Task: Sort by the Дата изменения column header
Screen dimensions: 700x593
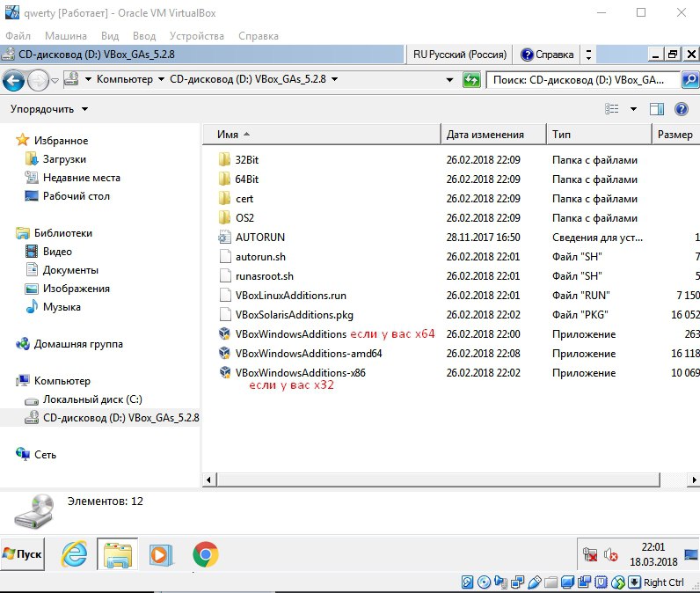Action: pyautogui.click(x=493, y=134)
